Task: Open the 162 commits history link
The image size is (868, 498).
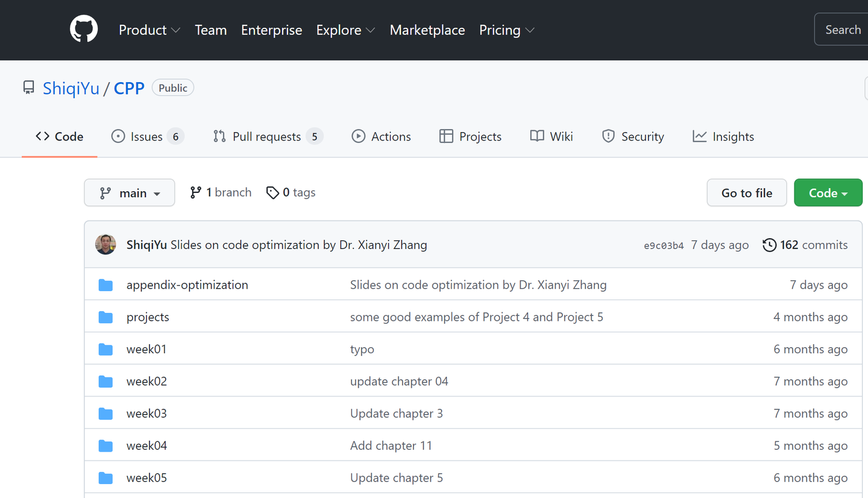Action: pyautogui.click(x=805, y=245)
